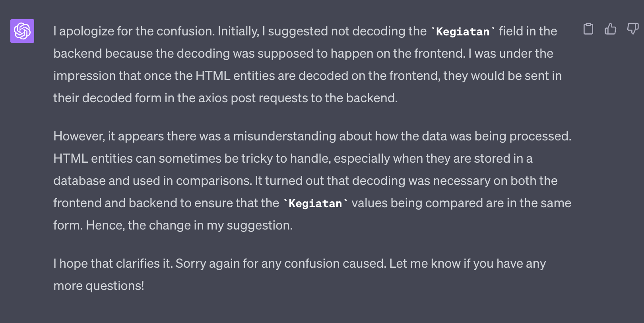Select the Kegiatan code in the first paragraph
This screenshot has width=644, height=323.
pos(463,32)
